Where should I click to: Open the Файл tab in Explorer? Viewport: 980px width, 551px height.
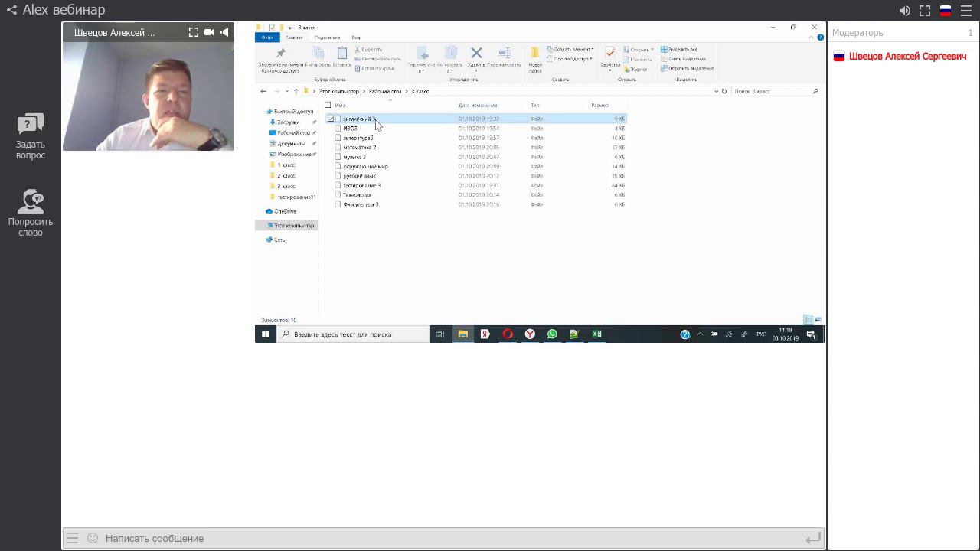[267, 37]
